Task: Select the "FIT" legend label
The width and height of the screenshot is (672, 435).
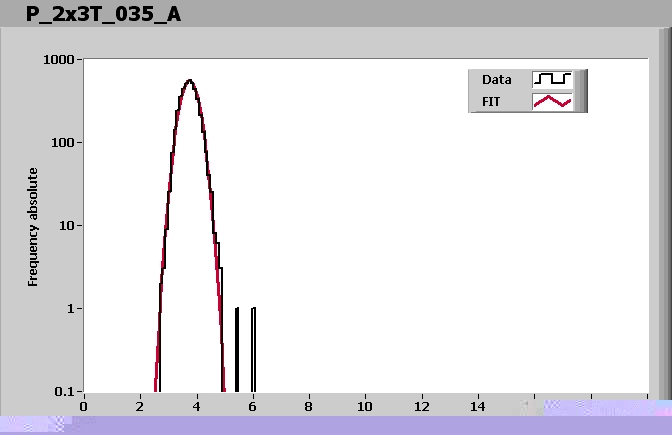Action: click(491, 101)
